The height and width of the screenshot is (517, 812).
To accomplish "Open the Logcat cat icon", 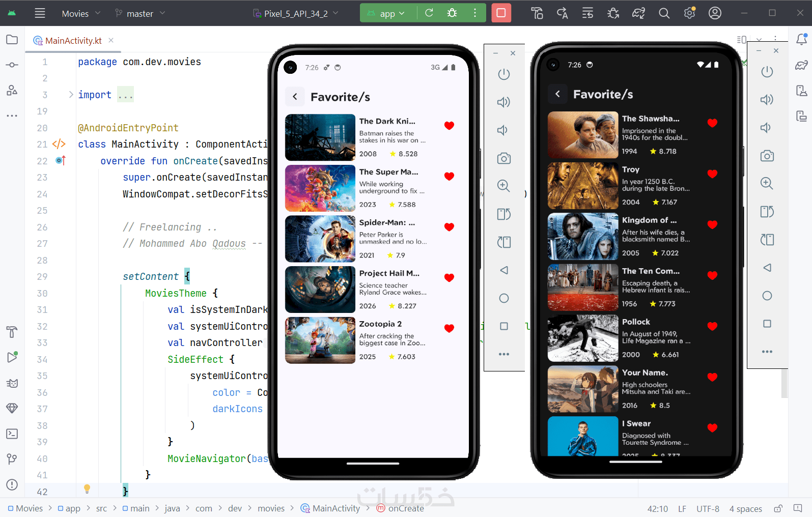I will tap(12, 383).
